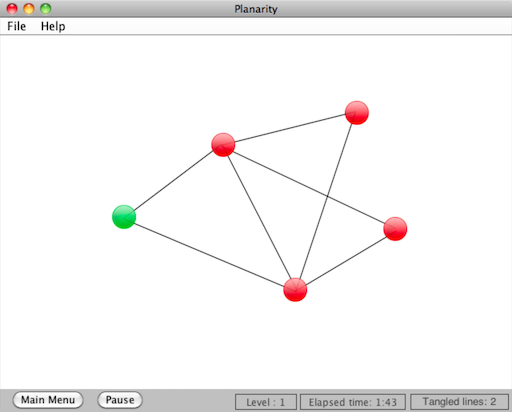The width and height of the screenshot is (512, 412).
Task: Minimize window with the yellow button
Action: (29, 9)
